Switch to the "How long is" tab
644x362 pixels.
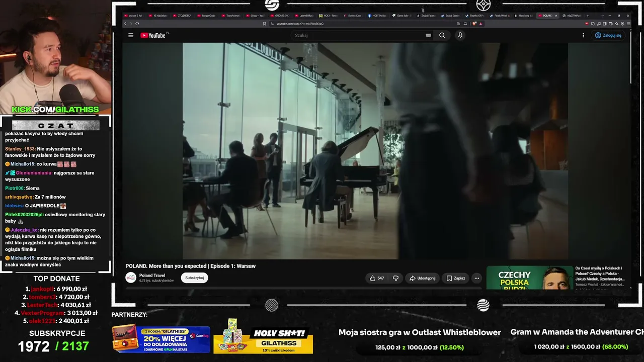[523, 16]
